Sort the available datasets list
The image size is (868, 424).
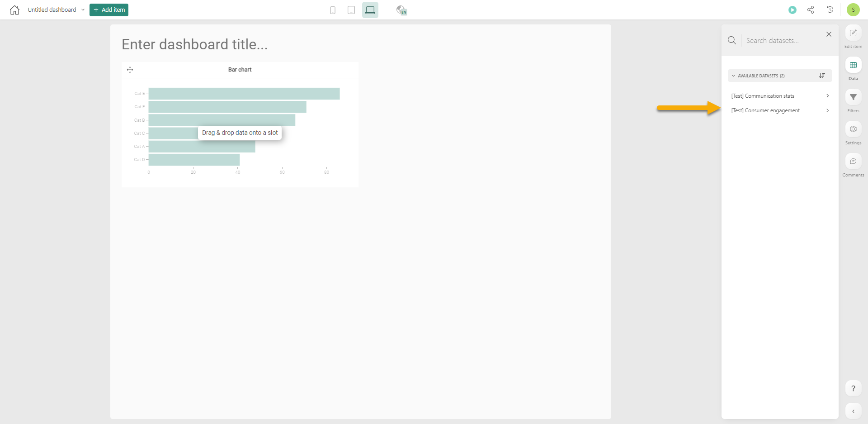822,76
